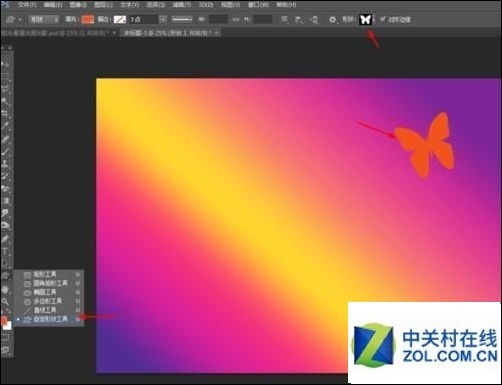Viewport: 502px width, 385px height.
Task: Select the Dodge tool
Action: click(x=5, y=226)
